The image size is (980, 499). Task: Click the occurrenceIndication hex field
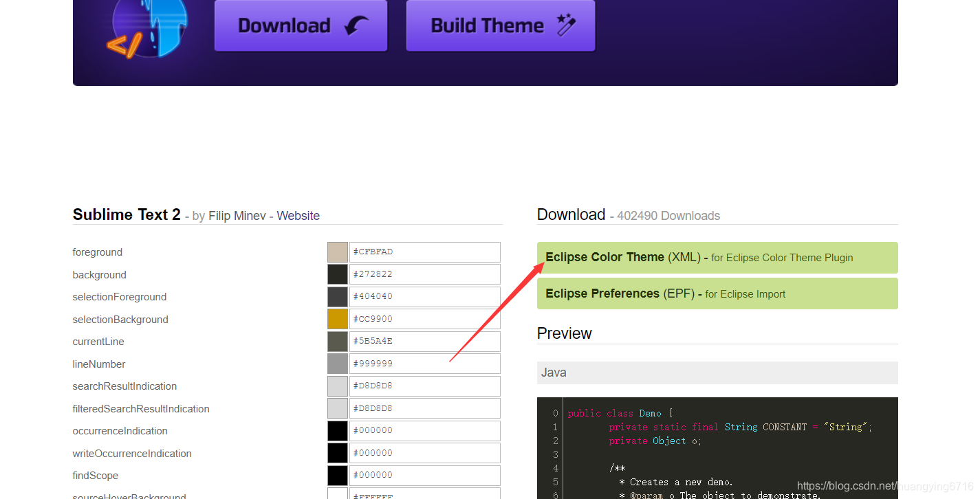coord(425,431)
